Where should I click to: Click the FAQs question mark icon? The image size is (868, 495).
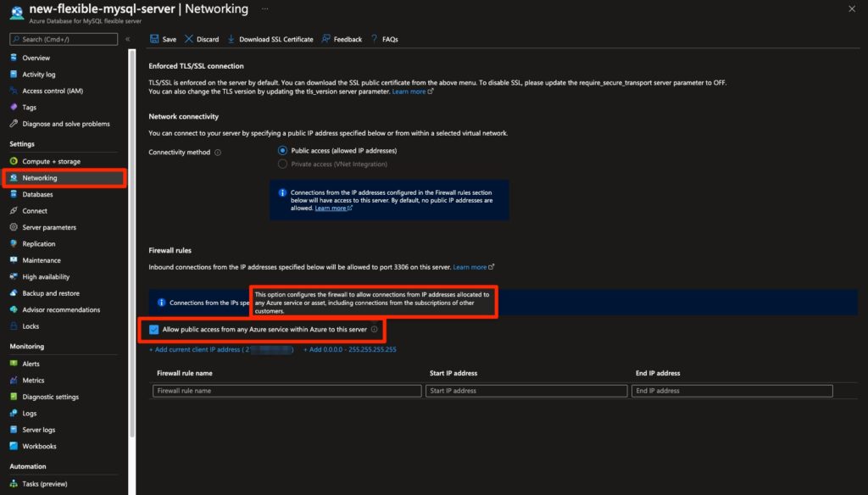tap(374, 39)
